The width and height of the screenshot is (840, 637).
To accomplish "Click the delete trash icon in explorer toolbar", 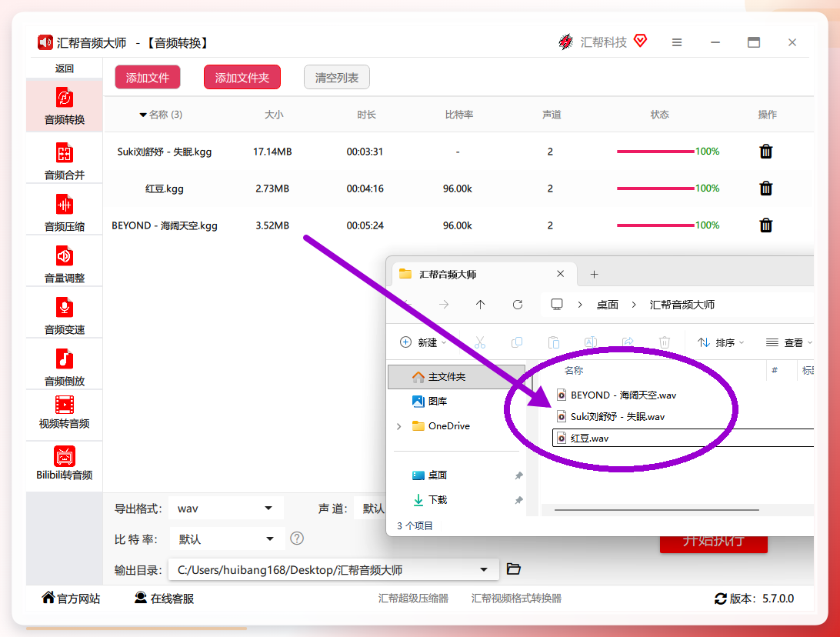I will (x=665, y=342).
